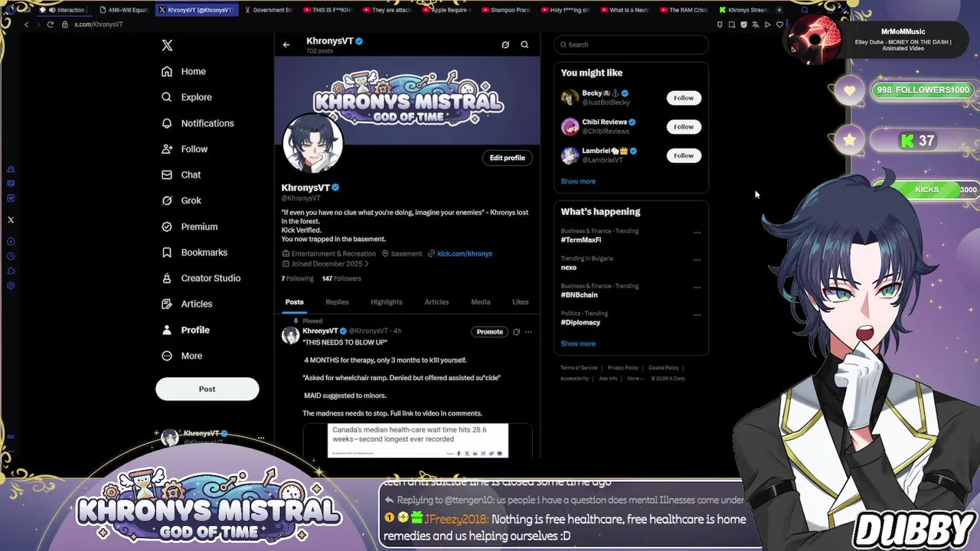Open Notifications in the X sidebar

click(x=198, y=123)
